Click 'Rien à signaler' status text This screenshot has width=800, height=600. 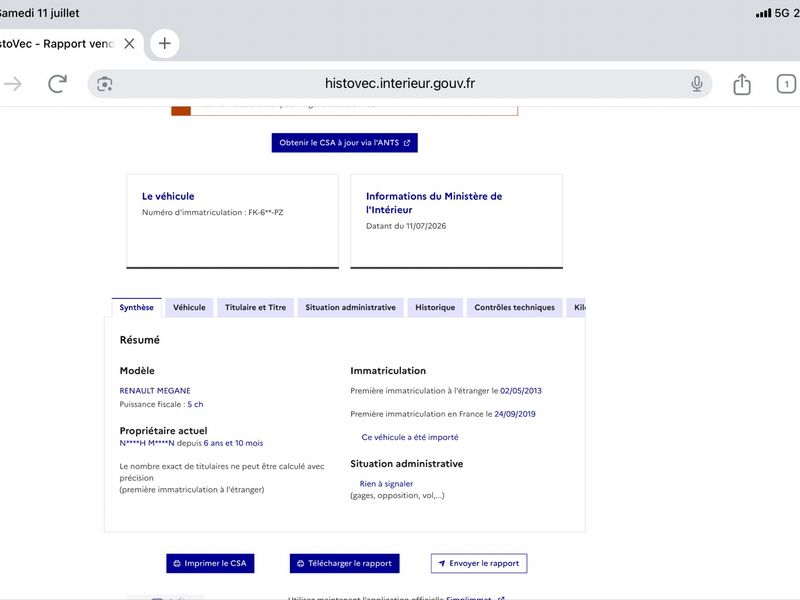(x=386, y=484)
